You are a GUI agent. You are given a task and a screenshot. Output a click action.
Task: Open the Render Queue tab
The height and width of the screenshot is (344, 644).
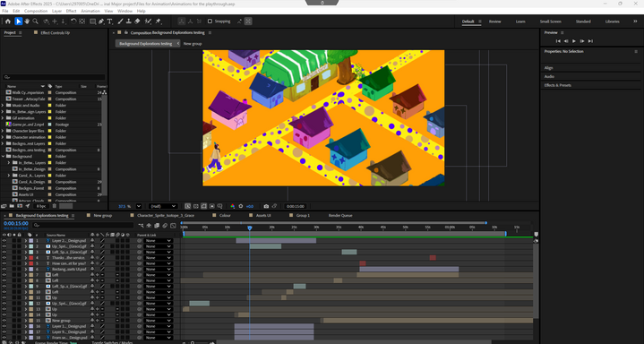coord(340,215)
